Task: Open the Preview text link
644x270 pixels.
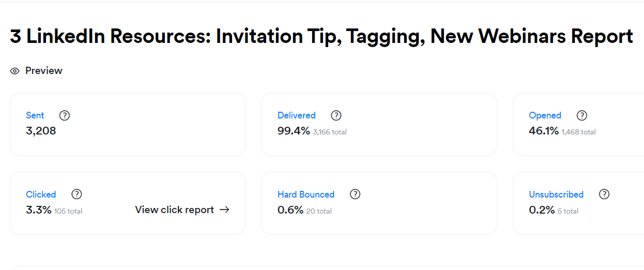Action: click(44, 71)
